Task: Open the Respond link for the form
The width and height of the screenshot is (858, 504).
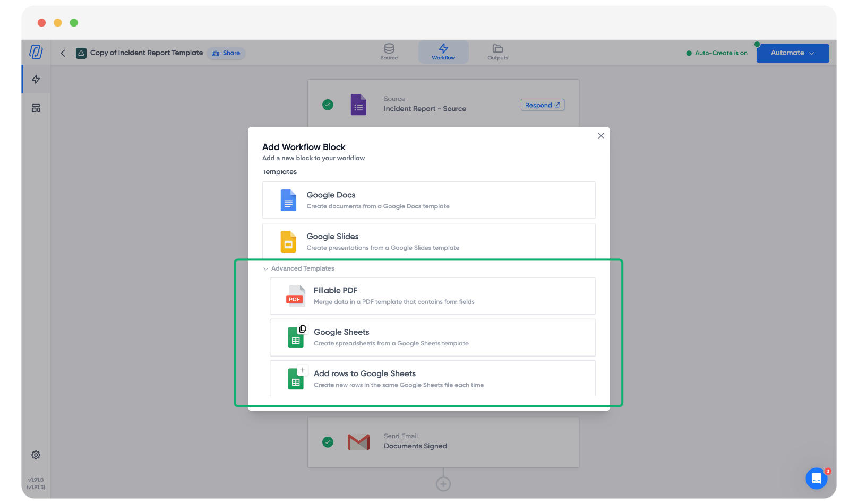Action: tap(542, 105)
